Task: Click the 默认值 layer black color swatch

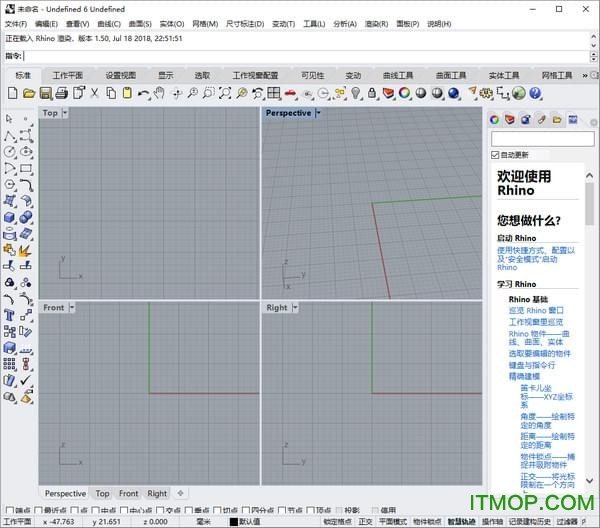Action: [233, 521]
